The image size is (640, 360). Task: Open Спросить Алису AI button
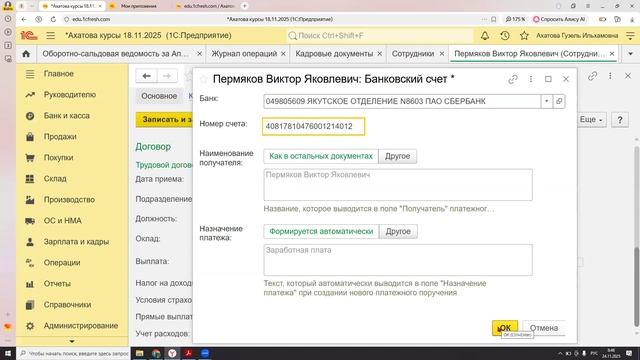(560, 19)
